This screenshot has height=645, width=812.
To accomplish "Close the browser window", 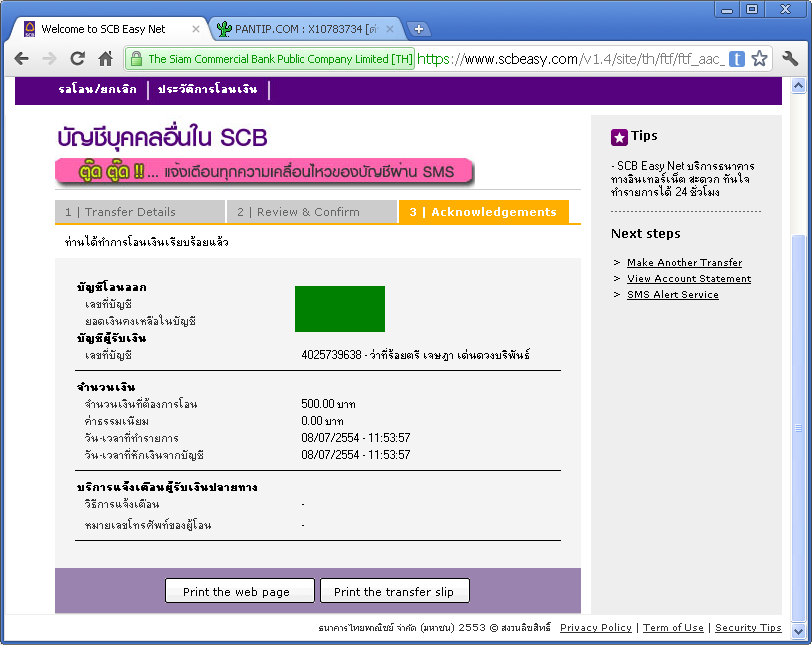I will point(785,9).
